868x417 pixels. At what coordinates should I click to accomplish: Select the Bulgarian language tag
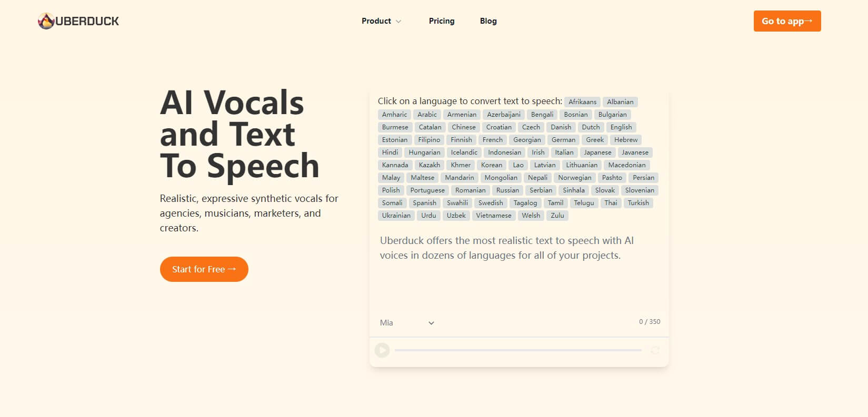pos(612,115)
